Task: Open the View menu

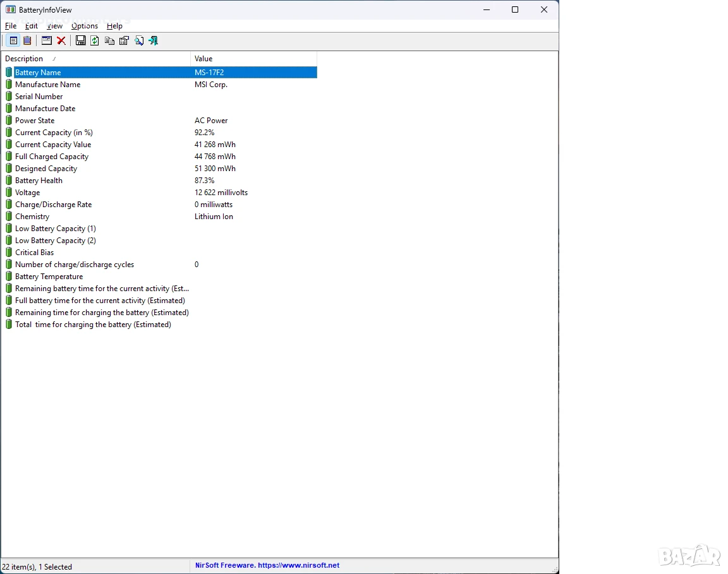Action: tap(54, 26)
